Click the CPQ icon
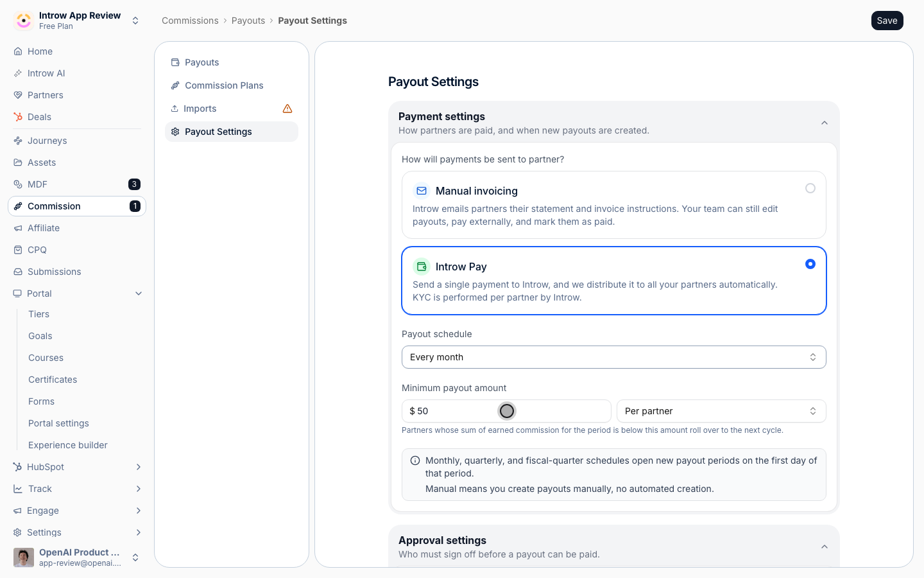 [x=18, y=250]
